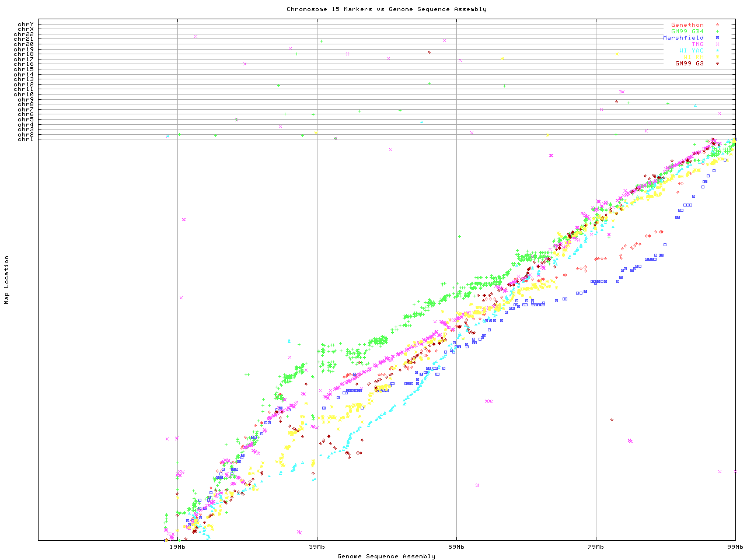Select the Marshfield legend text label
Screen dimensions: 747x560
pyautogui.click(x=683, y=38)
